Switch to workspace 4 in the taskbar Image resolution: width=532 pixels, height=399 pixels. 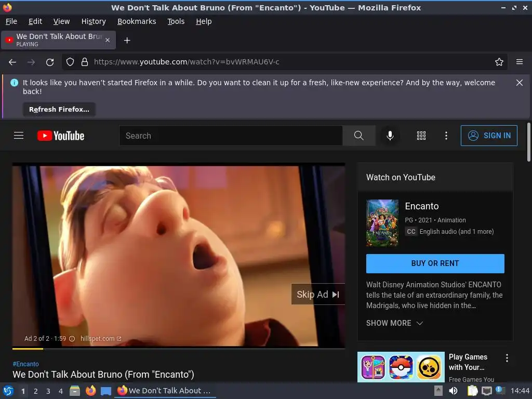61,391
